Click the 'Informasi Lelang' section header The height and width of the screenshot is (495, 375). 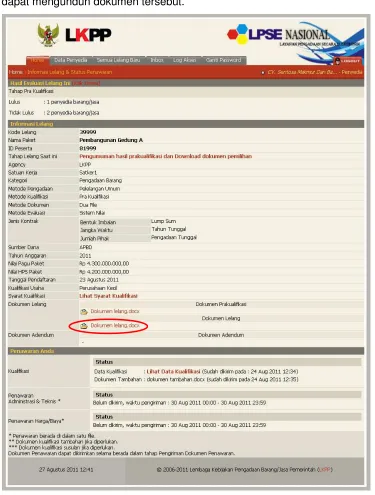point(186,124)
